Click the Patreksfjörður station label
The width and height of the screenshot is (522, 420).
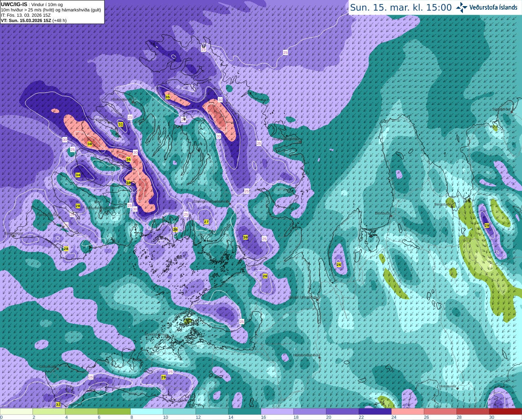pos(48,214)
